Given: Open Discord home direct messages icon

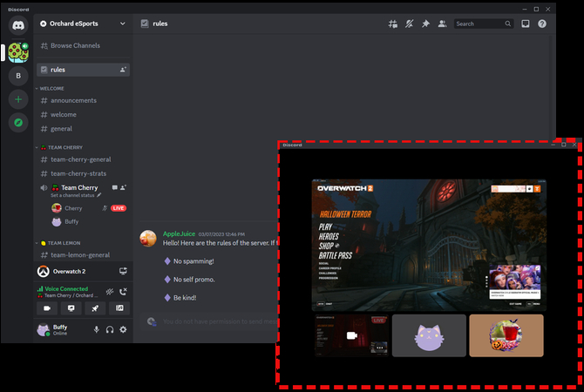Looking at the screenshot, I should coord(18,25).
